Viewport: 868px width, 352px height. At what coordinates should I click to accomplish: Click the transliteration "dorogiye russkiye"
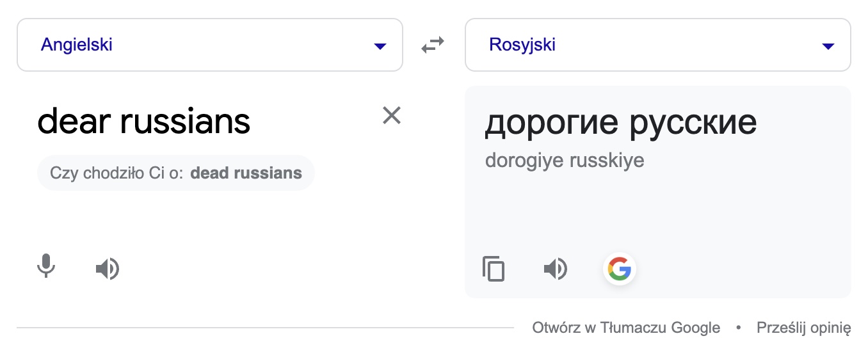point(564,160)
